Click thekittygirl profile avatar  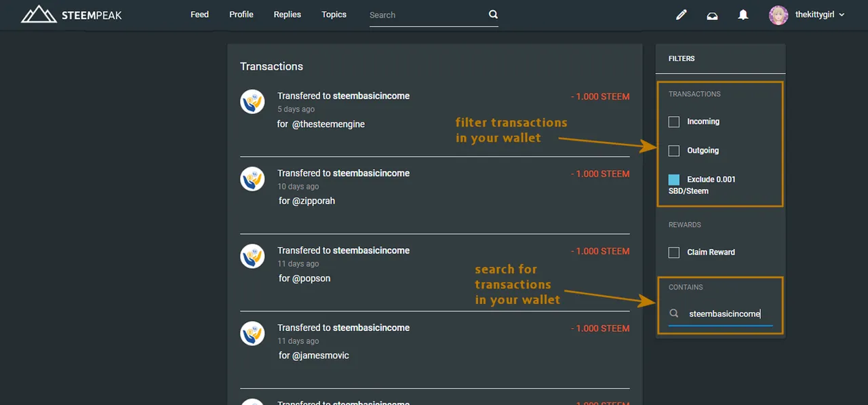778,15
